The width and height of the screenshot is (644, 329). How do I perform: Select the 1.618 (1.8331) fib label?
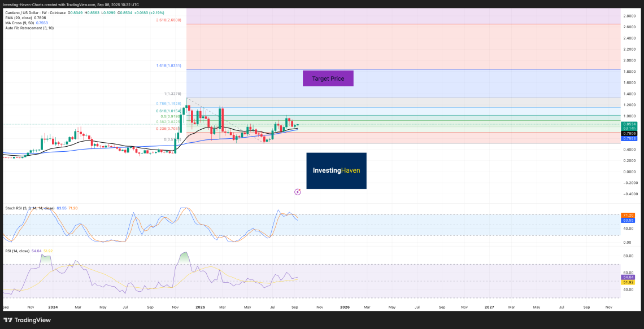click(168, 65)
